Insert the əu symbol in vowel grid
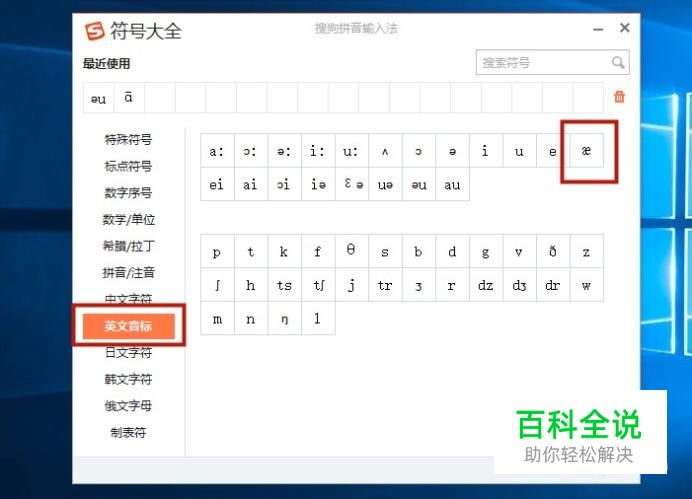The width and height of the screenshot is (692, 499). point(418,184)
